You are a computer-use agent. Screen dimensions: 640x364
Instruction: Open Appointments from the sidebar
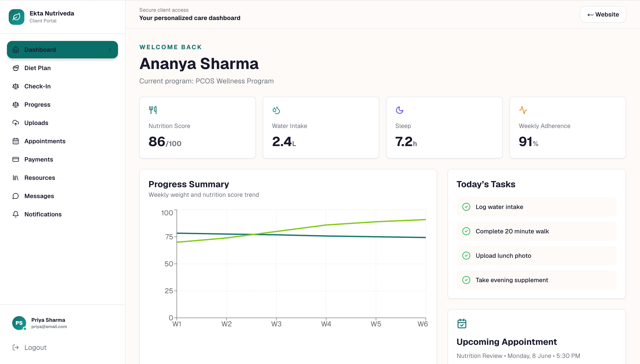62,141
